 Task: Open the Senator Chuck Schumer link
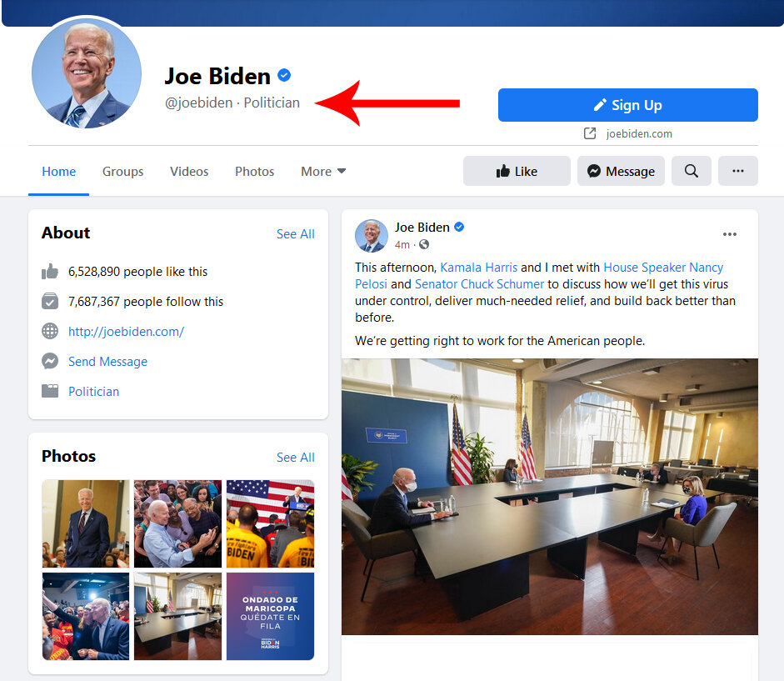[x=479, y=284]
